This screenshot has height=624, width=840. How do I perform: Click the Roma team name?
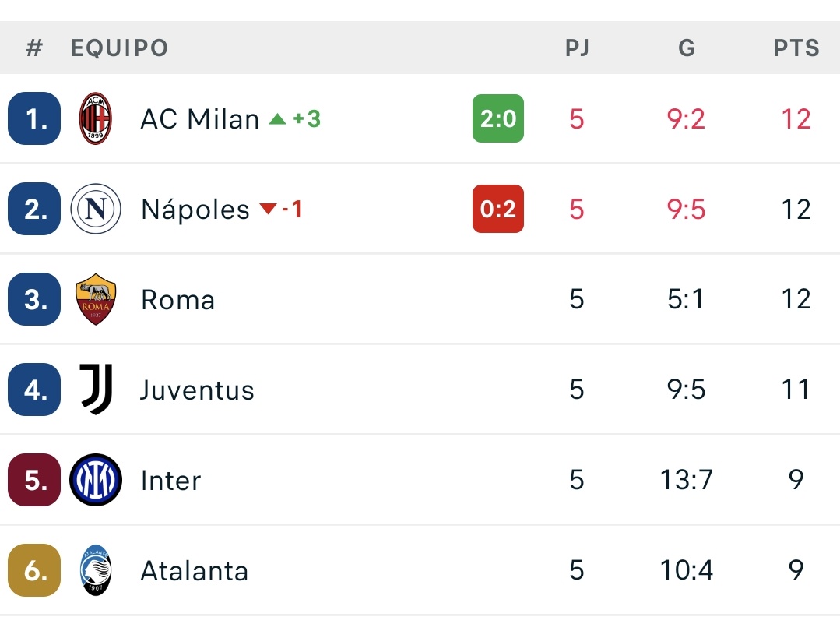pos(177,299)
